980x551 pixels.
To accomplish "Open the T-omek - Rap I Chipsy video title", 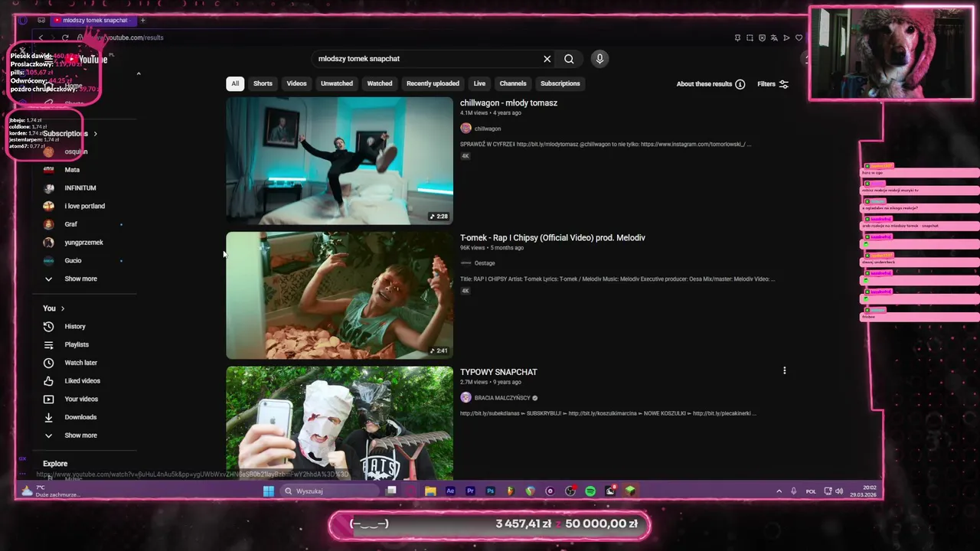I will (553, 238).
